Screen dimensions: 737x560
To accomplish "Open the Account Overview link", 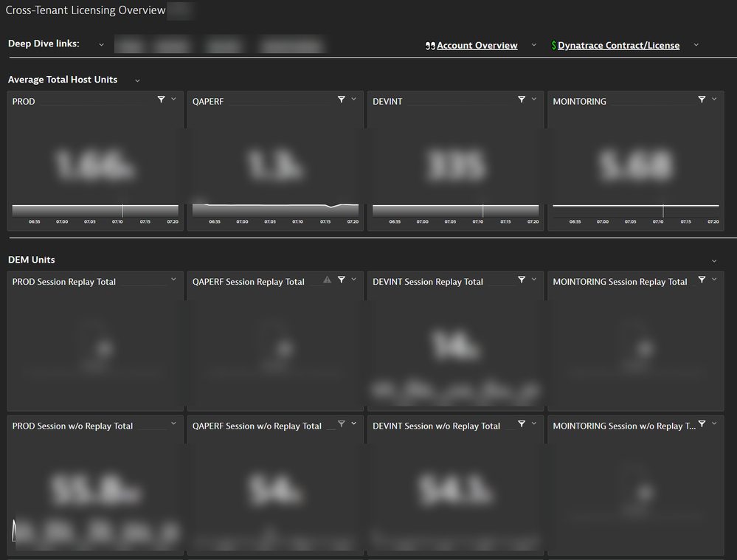I will point(477,46).
